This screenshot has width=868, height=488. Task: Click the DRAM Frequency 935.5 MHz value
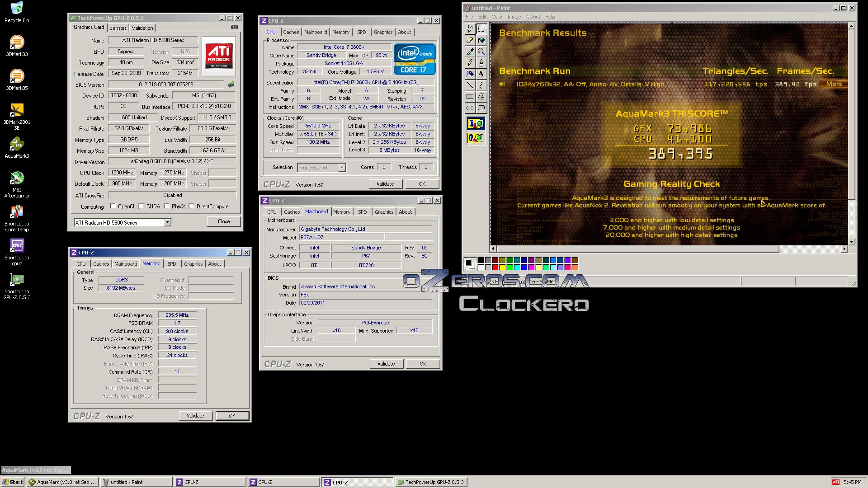[x=177, y=315]
